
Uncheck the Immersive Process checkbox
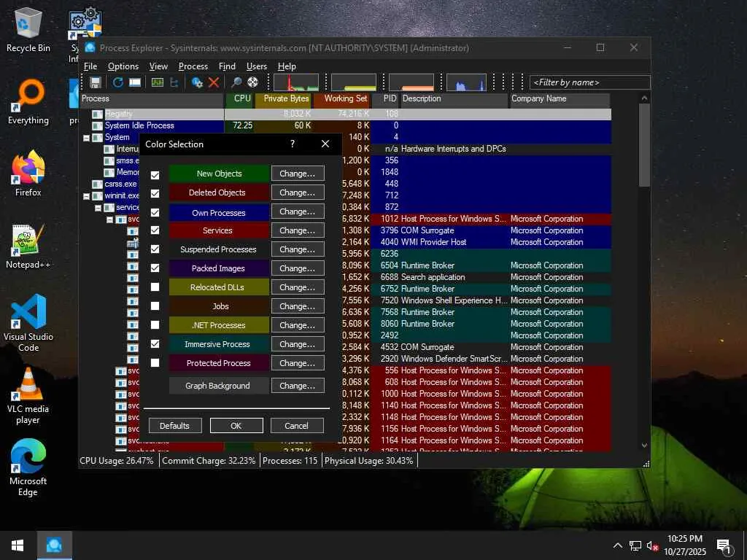click(x=155, y=343)
